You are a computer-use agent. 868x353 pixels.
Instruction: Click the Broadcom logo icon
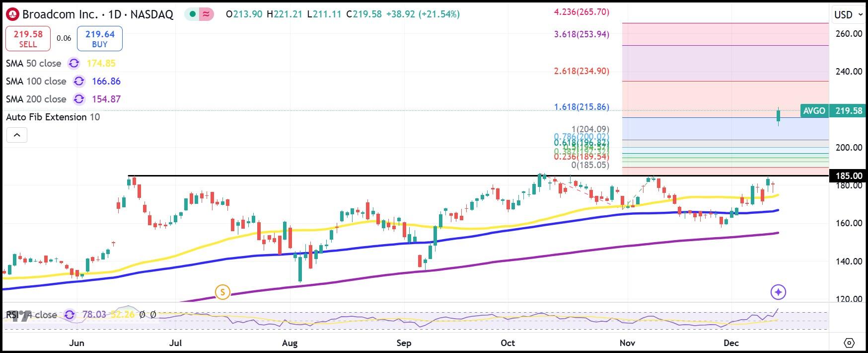coord(12,14)
